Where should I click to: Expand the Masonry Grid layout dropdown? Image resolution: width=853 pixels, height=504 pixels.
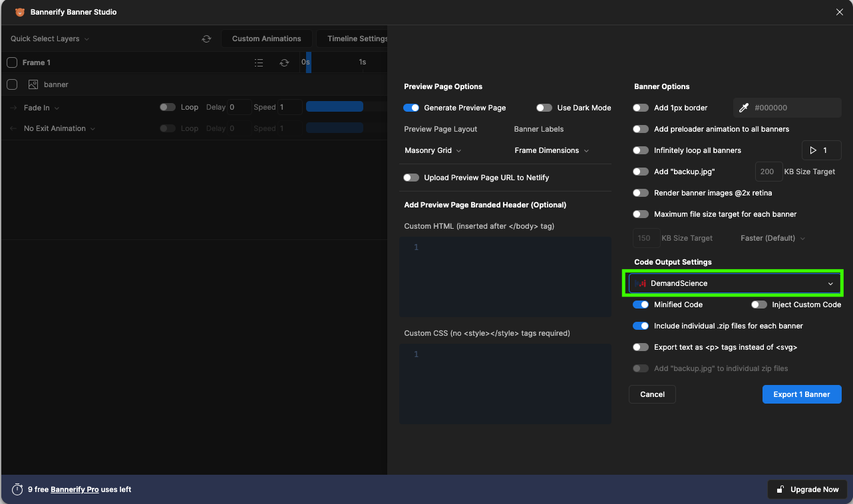[433, 150]
